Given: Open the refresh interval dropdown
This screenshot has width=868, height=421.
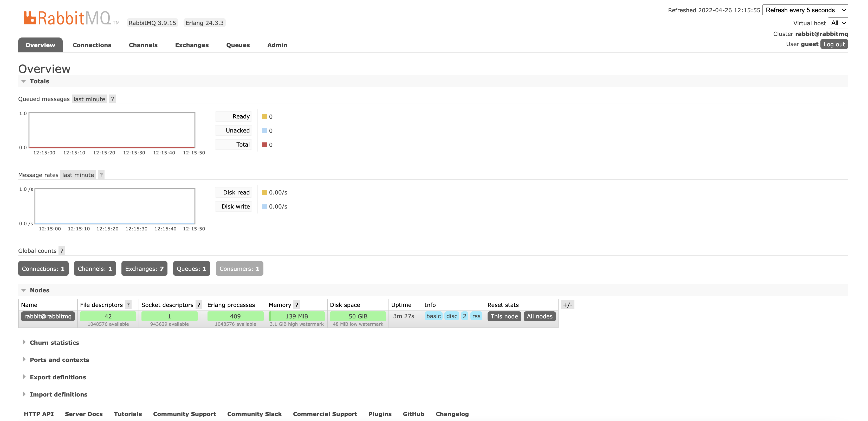Looking at the screenshot, I should (x=805, y=10).
